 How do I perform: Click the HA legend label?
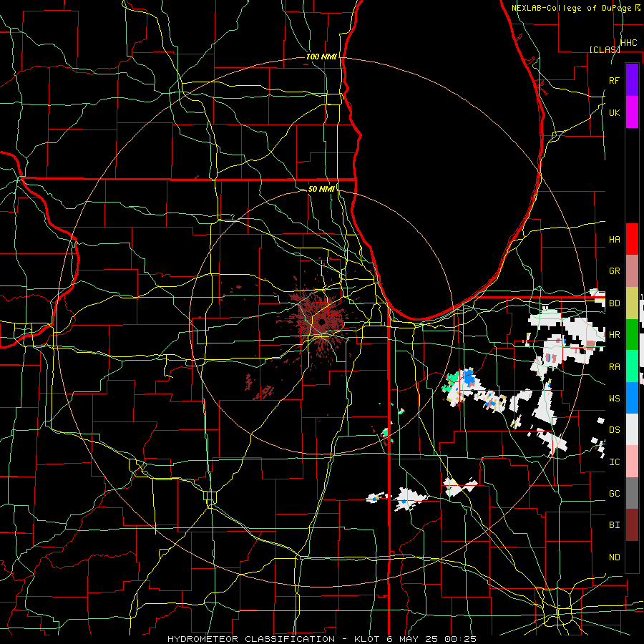click(614, 239)
